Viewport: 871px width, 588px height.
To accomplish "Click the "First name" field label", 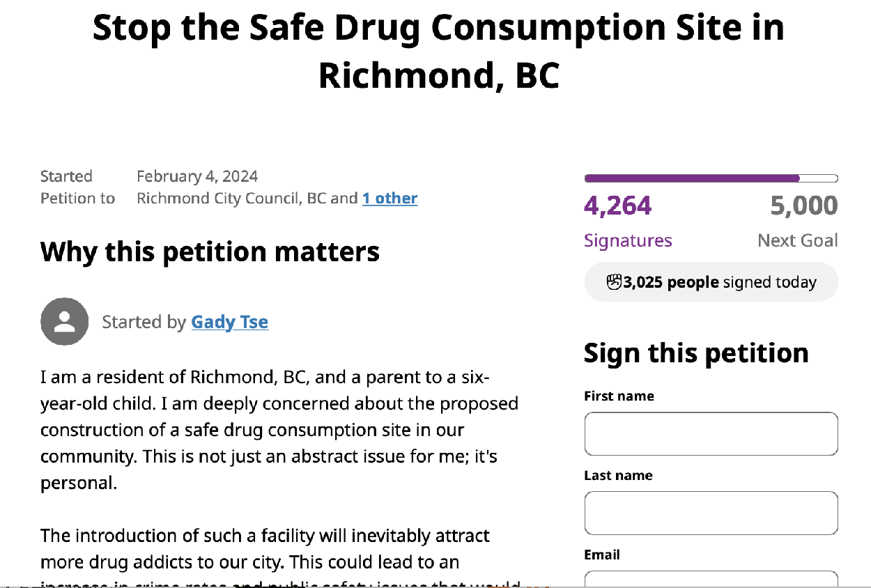I will click(619, 396).
